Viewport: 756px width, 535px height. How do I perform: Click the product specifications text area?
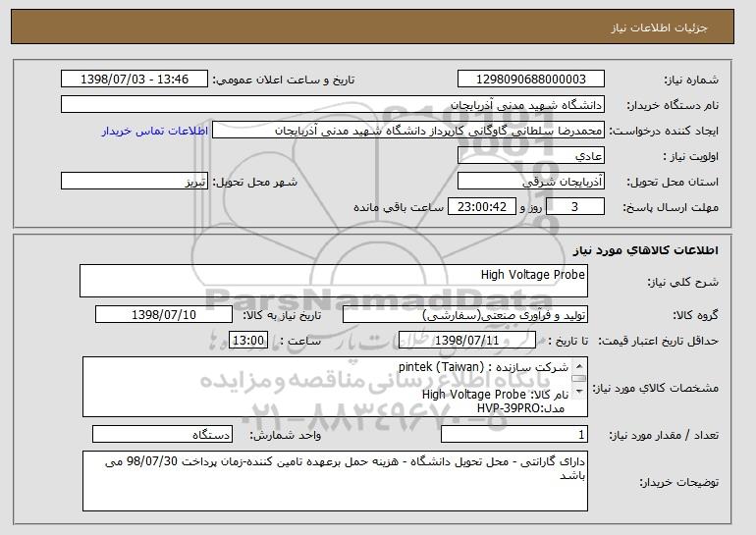(x=335, y=387)
